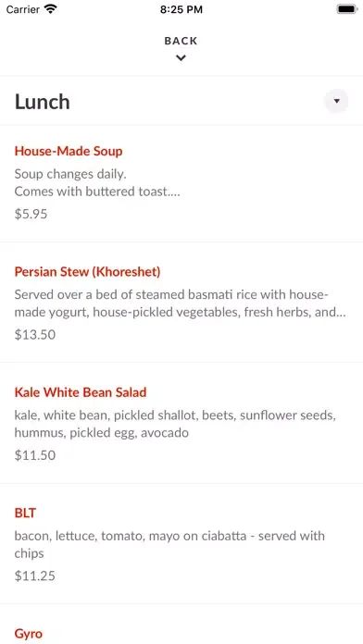Tap the BACK label at top

[x=181, y=41]
